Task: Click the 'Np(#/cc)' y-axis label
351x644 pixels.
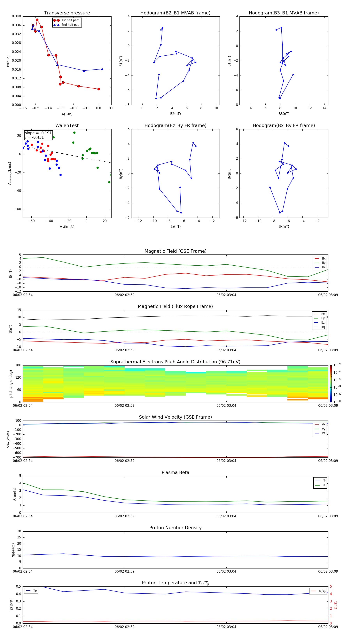Action: point(13,550)
